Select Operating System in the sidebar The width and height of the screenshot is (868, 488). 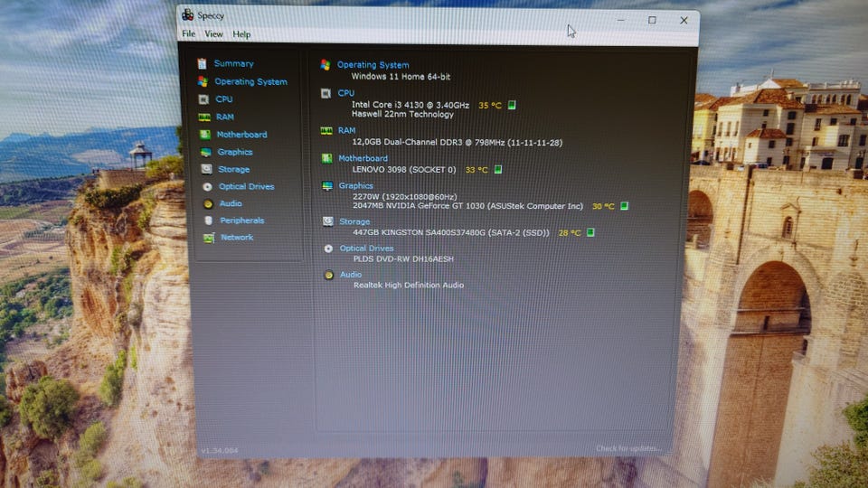[250, 82]
